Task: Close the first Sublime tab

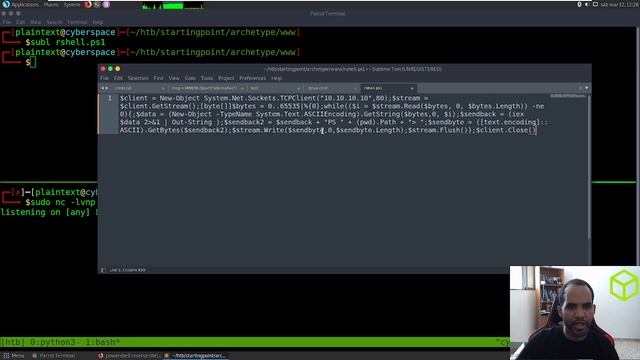Action: coord(163,88)
